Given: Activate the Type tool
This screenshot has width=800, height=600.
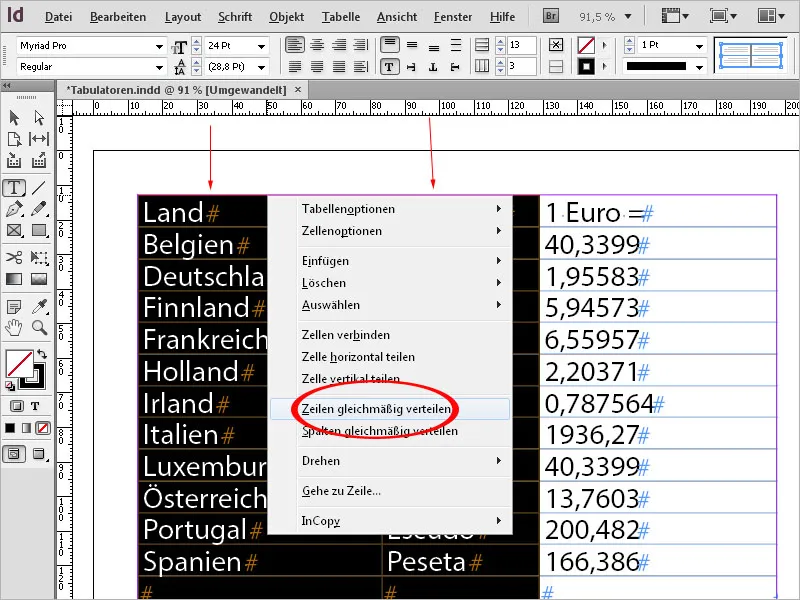Looking at the screenshot, I should tap(14, 188).
